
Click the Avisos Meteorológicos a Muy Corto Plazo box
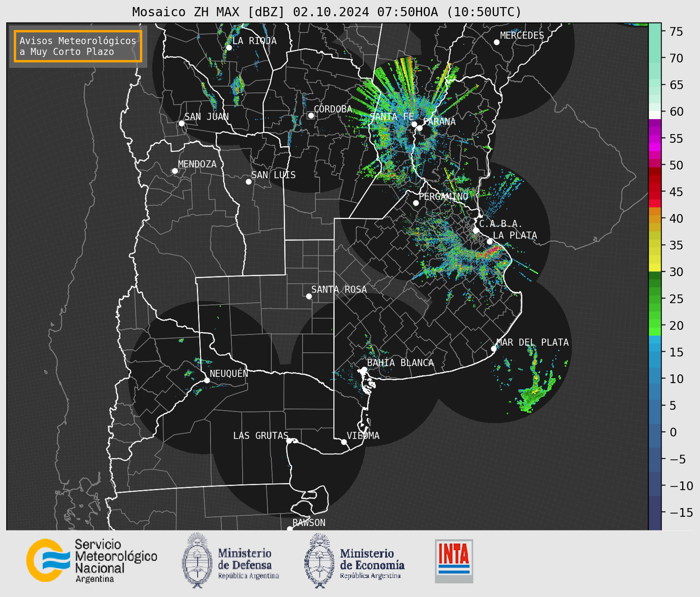click(78, 46)
